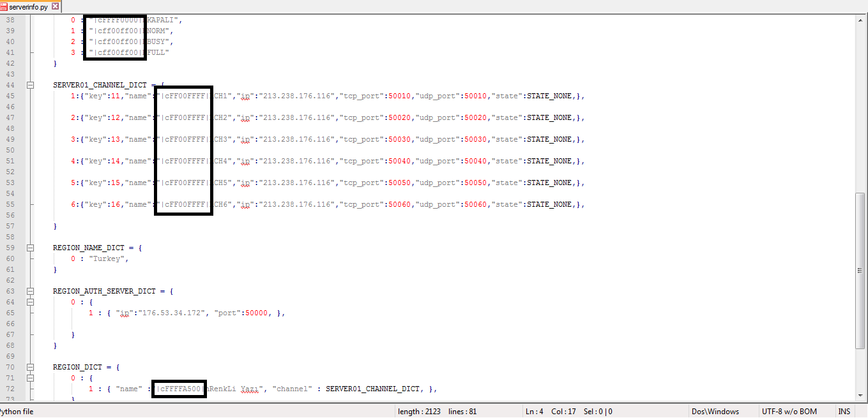
Task: Click line number 68 in the margin
Action: tap(10, 345)
